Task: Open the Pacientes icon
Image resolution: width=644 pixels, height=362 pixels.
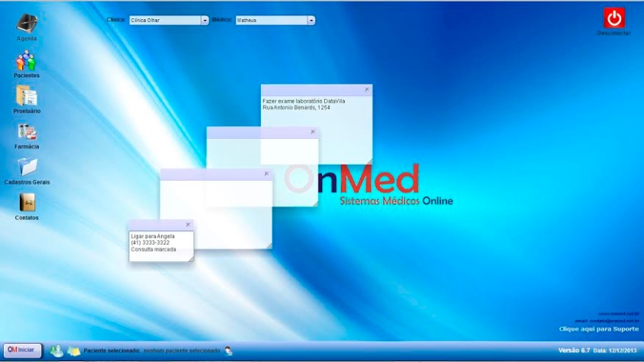Action: tap(26, 61)
